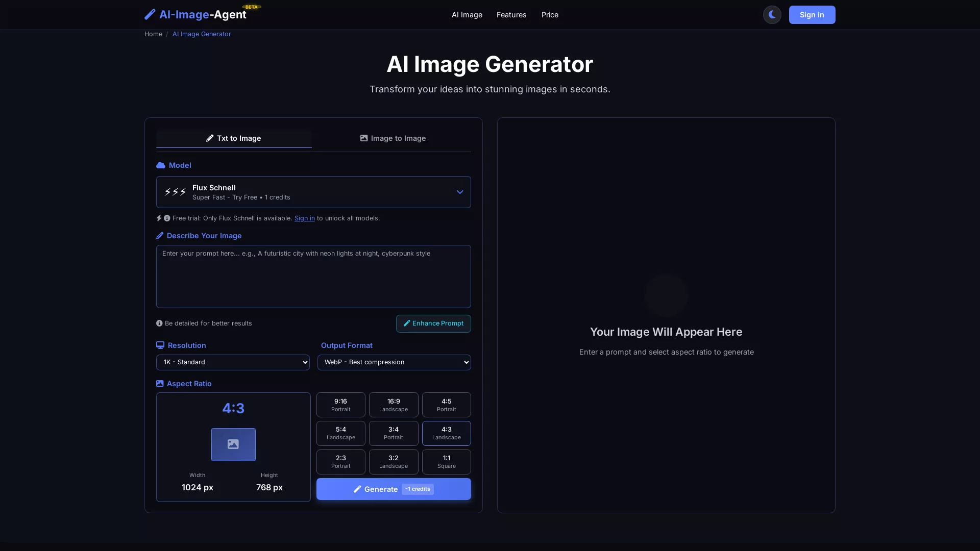Click the Image to Image picture icon
This screenshot has height=551, width=980.
tap(363, 138)
